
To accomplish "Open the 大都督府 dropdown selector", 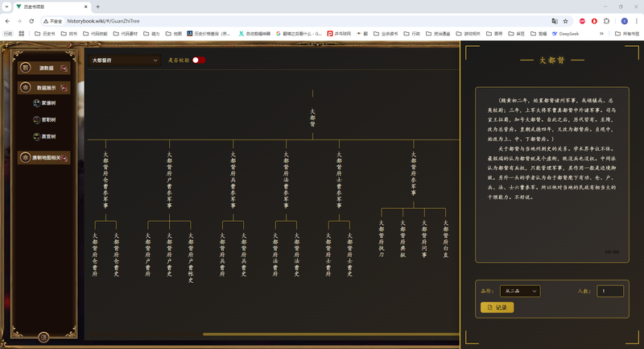I will tap(125, 60).
